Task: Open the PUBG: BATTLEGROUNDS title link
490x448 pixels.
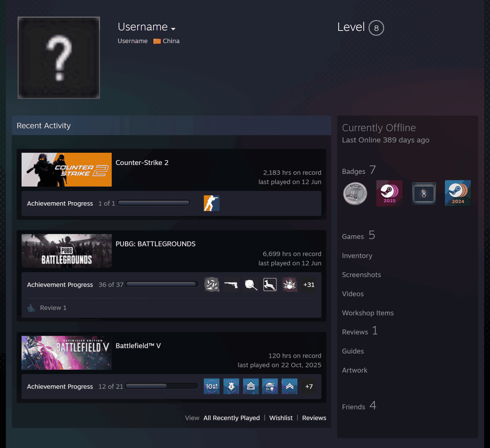Action: (x=155, y=244)
